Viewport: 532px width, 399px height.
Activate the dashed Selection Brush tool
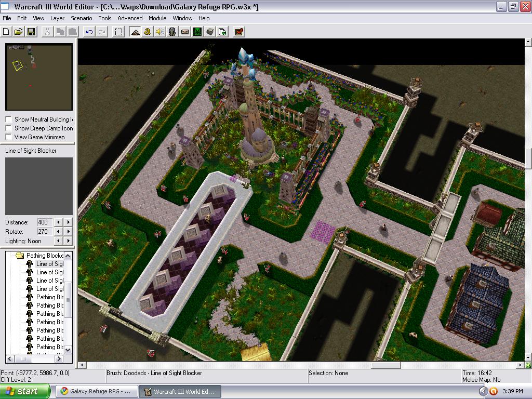pos(118,32)
